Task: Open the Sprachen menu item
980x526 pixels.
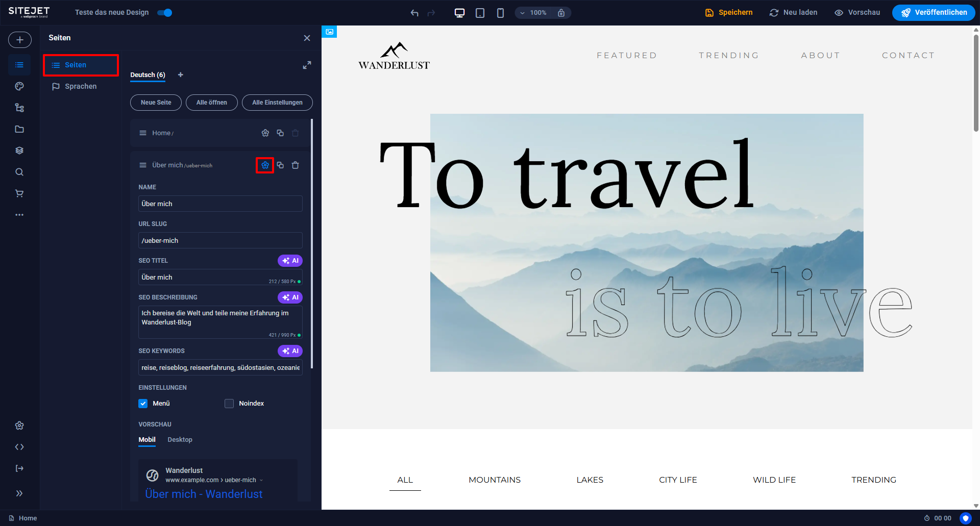Action: [x=81, y=86]
